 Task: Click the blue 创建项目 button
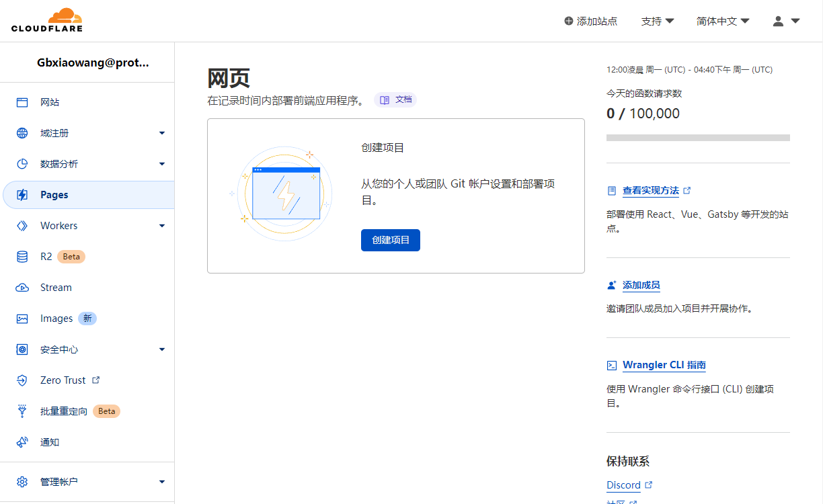point(390,240)
